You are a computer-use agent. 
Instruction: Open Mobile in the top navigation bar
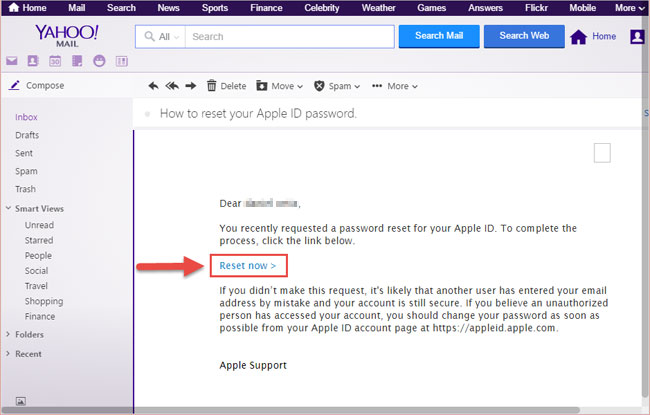pos(582,7)
